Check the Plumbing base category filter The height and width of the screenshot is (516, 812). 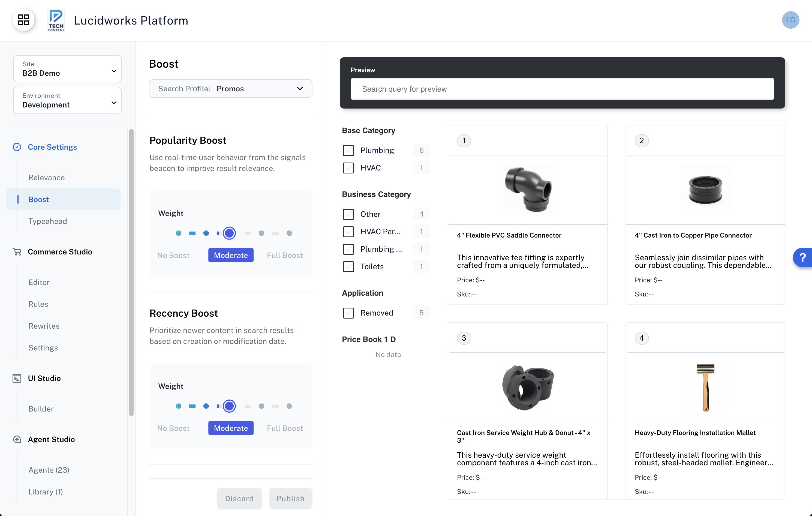348,151
